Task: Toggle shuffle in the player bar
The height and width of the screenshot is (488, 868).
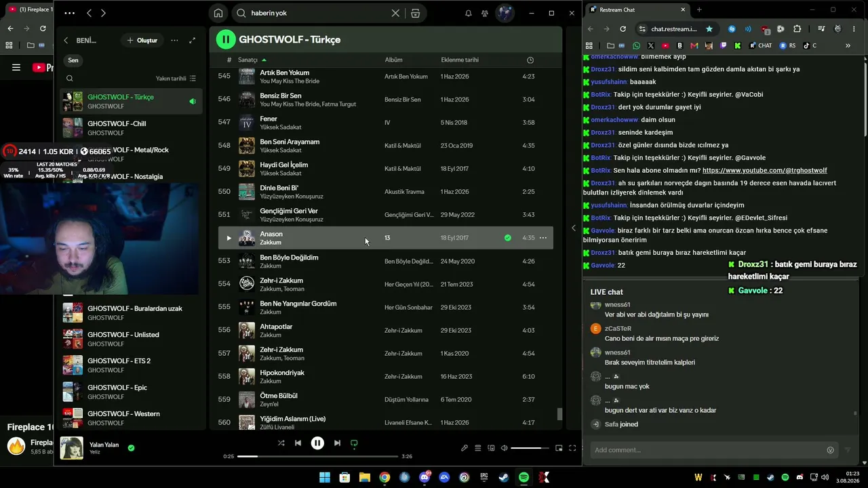Action: (281, 443)
